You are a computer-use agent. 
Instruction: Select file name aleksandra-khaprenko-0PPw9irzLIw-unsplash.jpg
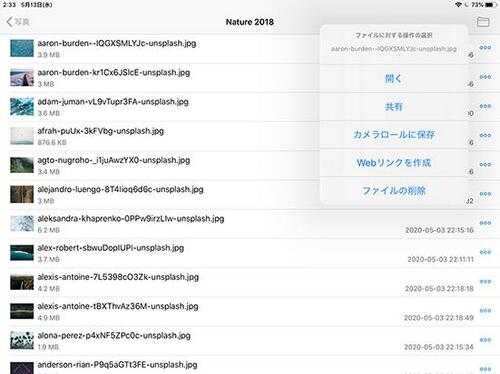pyautogui.click(x=131, y=219)
